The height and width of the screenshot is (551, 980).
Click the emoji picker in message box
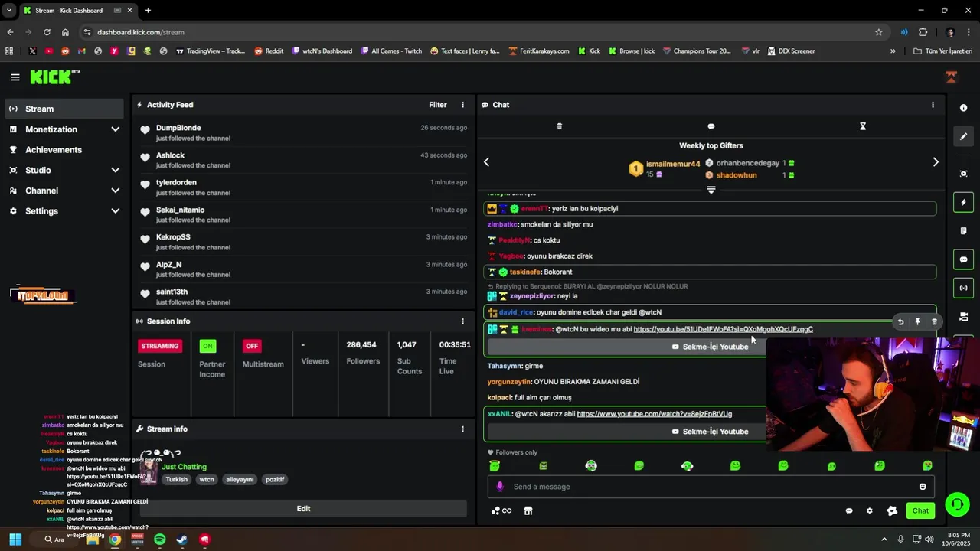[x=922, y=487]
